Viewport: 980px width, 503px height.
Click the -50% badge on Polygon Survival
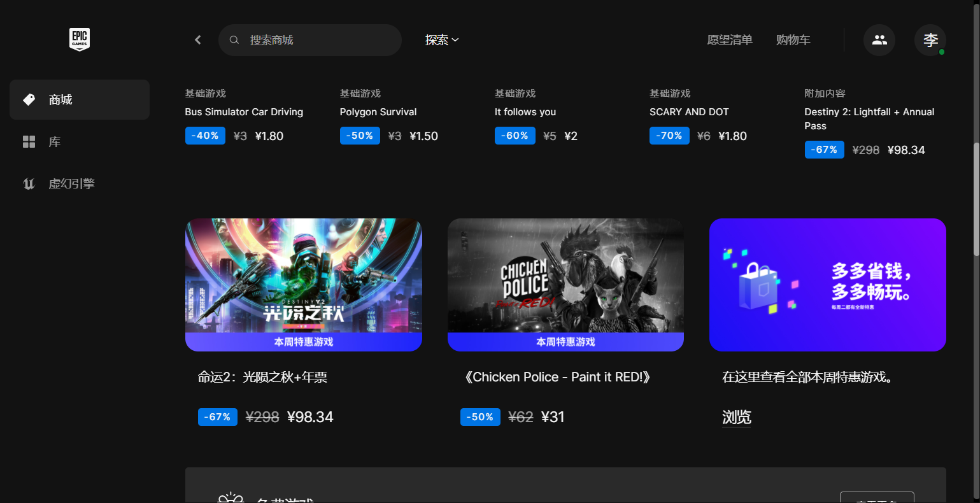coord(360,136)
